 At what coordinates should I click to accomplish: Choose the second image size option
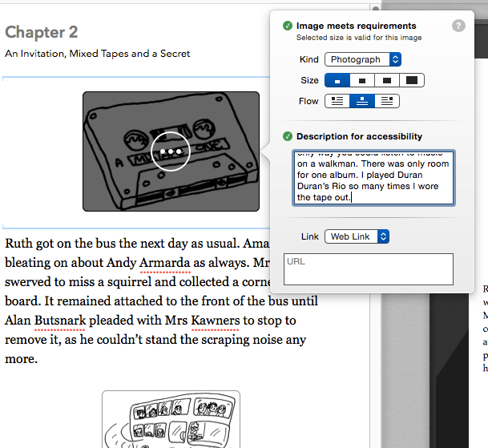click(x=362, y=80)
